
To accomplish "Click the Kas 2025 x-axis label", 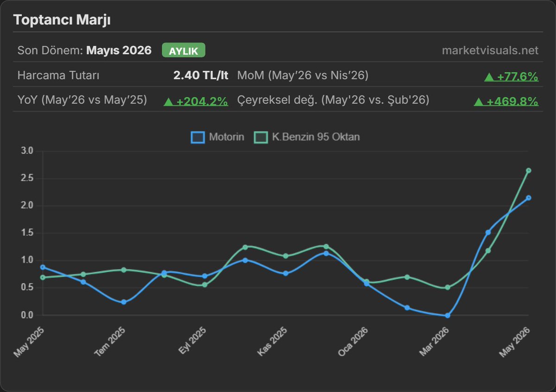I will (x=273, y=341).
